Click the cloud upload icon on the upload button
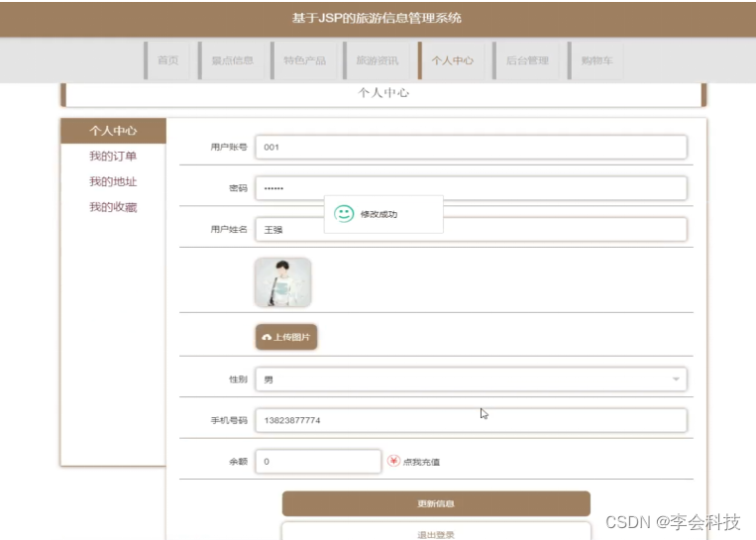Screen dimensions: 756x540 point(267,337)
